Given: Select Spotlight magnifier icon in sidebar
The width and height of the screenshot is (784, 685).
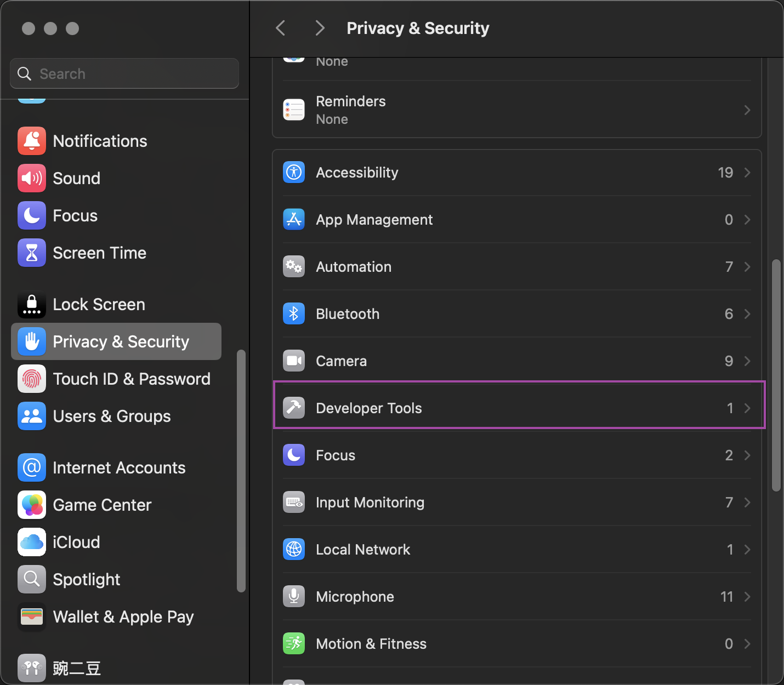Looking at the screenshot, I should pyautogui.click(x=32, y=579).
